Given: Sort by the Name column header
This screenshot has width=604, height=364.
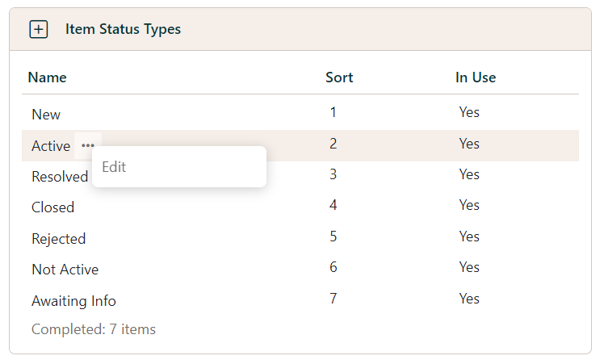Looking at the screenshot, I should pyautogui.click(x=47, y=77).
